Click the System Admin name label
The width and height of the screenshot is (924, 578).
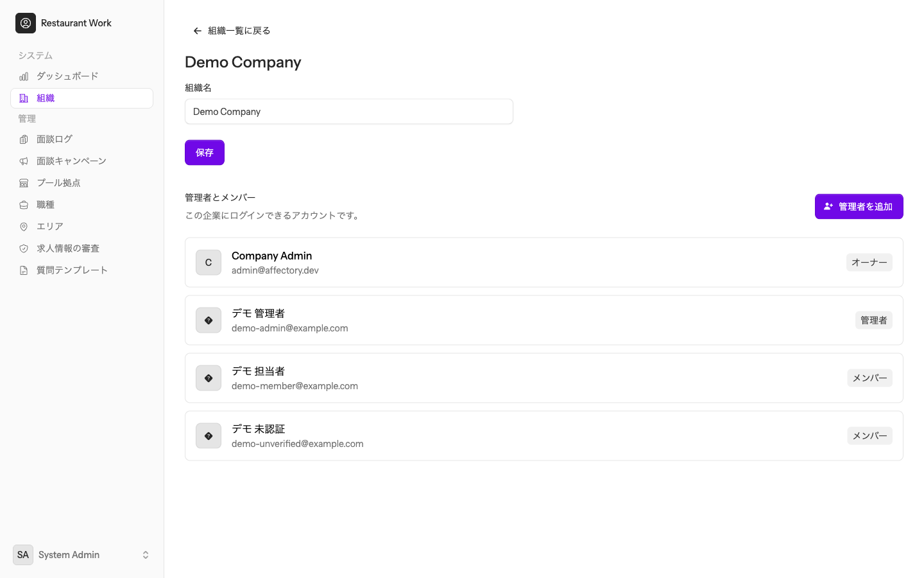[69, 555]
